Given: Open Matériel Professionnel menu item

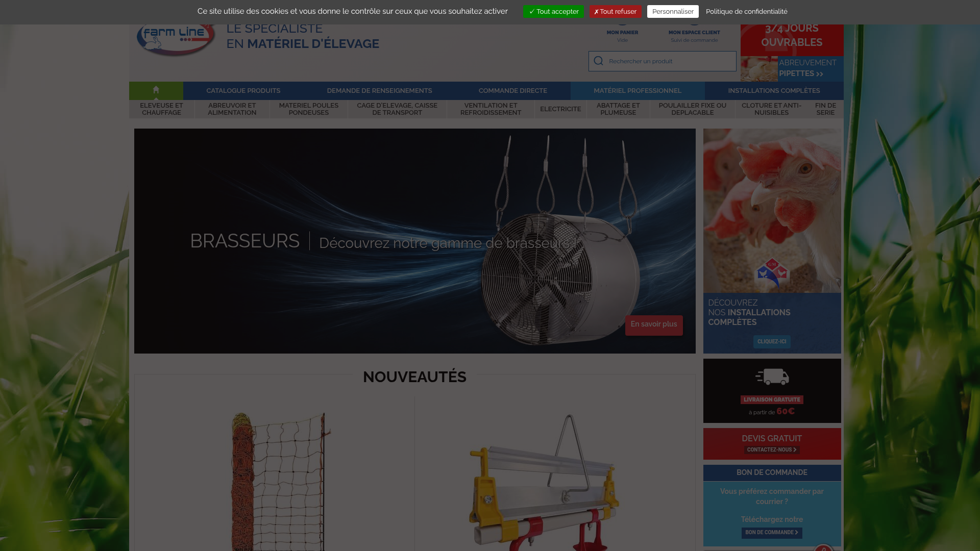Looking at the screenshot, I should point(638,91).
